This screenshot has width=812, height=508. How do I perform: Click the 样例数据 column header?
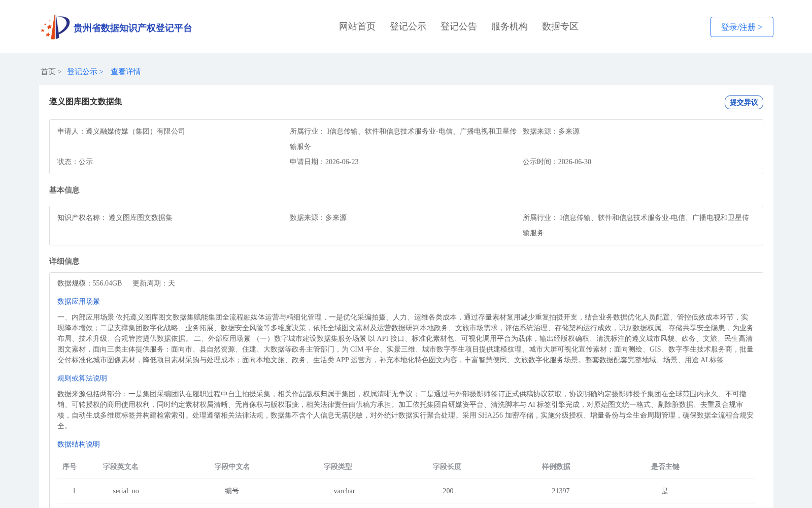[x=556, y=466]
